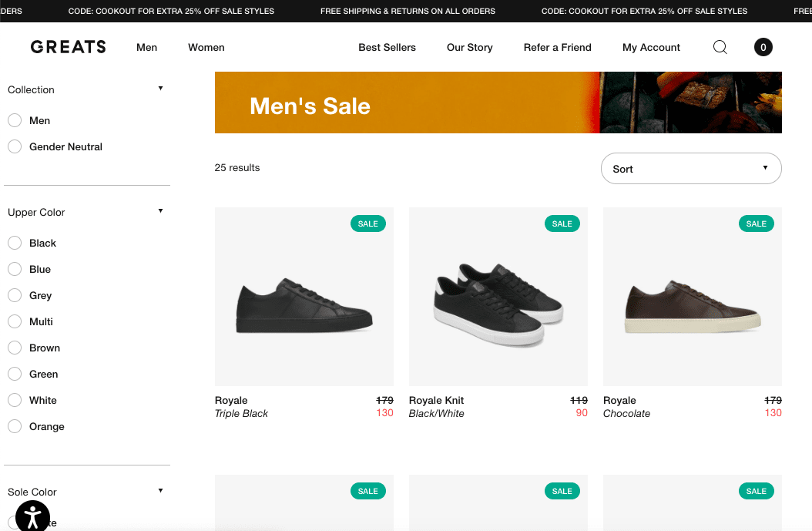Filter upper color by Brown
This screenshot has width=812, height=531.
click(x=15, y=348)
